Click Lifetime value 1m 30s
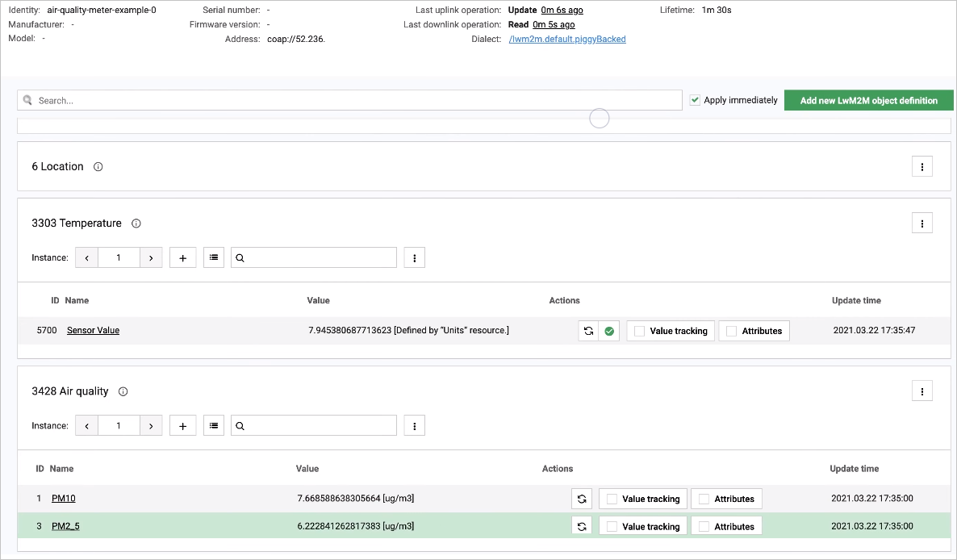 pos(717,10)
